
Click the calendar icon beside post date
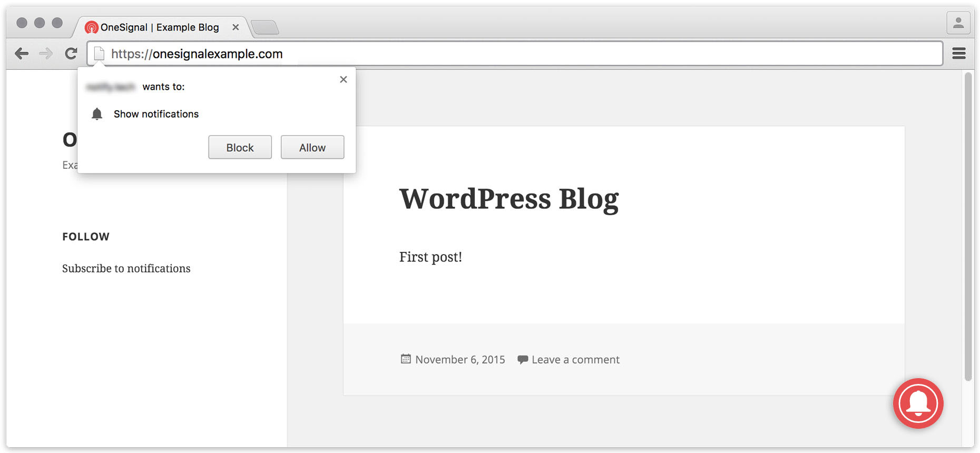pyautogui.click(x=405, y=359)
